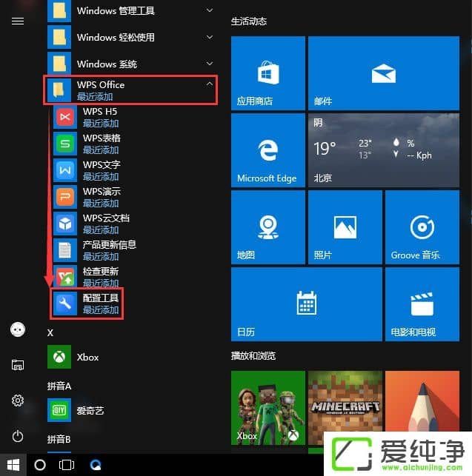The height and width of the screenshot is (476, 472).
Task: Open the 电影和电视 tile
Action: (422, 304)
